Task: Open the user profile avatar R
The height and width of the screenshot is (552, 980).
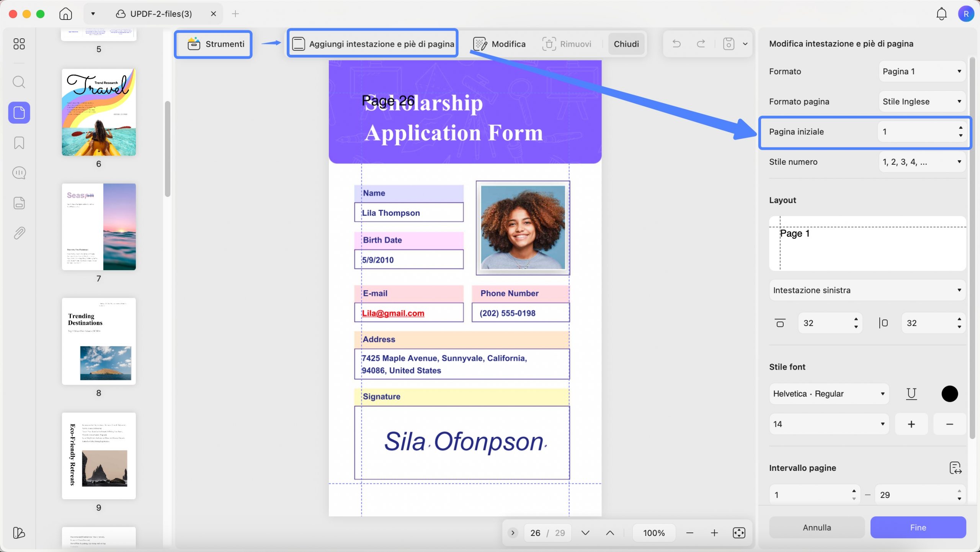Action: pyautogui.click(x=966, y=14)
